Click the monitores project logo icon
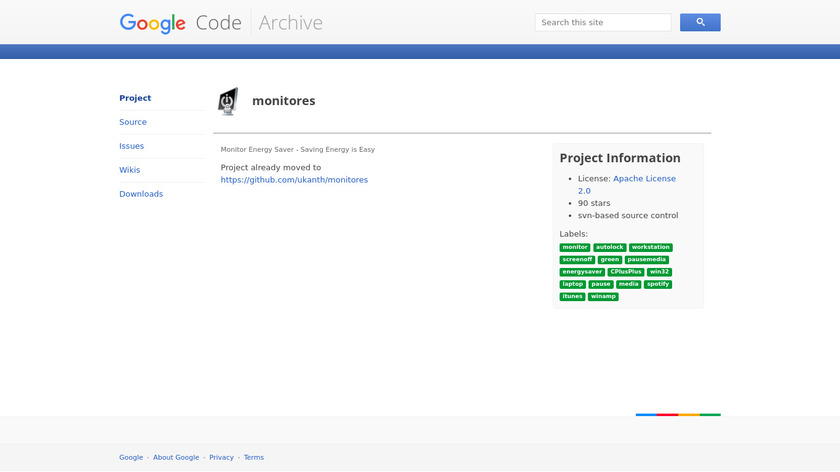This screenshot has height=472, width=840. 228,101
